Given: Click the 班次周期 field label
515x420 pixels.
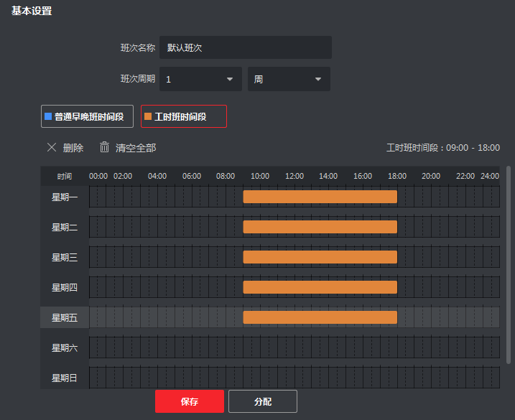Looking at the screenshot, I should (138, 79).
